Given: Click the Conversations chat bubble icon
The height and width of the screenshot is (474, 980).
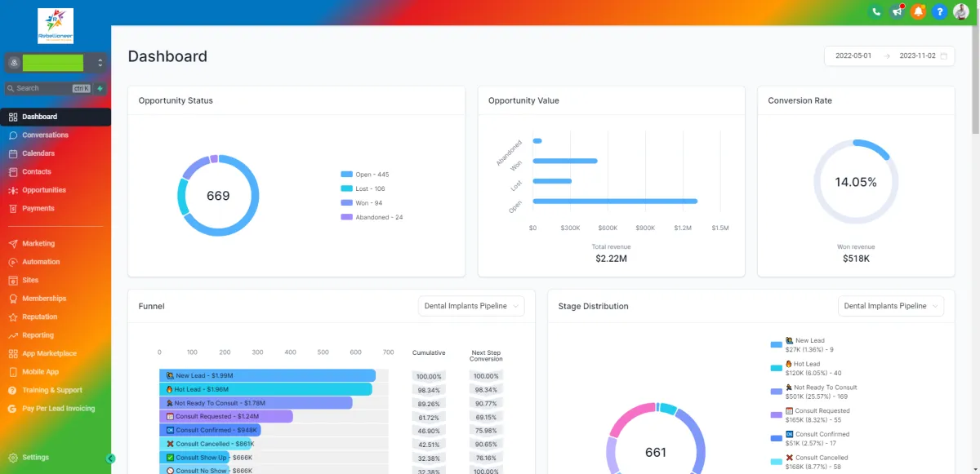Looking at the screenshot, I should [13, 135].
